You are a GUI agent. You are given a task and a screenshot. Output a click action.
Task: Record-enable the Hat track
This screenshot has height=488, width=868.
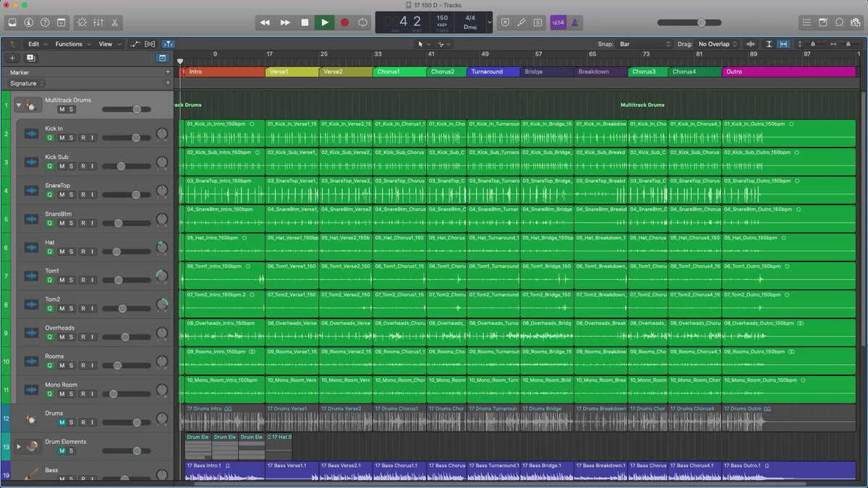pos(82,252)
